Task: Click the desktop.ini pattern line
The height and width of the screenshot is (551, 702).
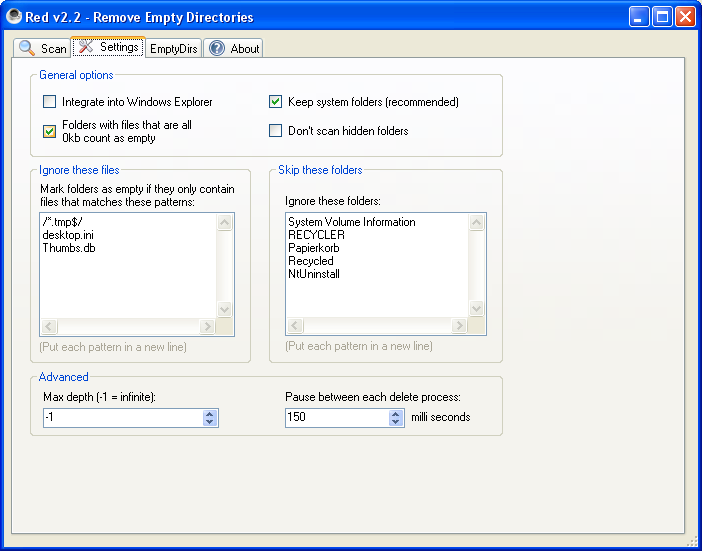Action: tap(68, 235)
